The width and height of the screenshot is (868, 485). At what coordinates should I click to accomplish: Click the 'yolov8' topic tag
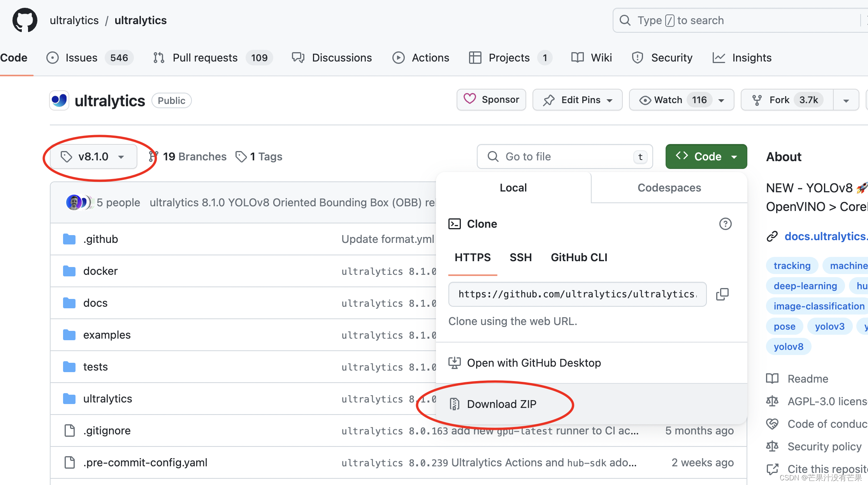[789, 346]
